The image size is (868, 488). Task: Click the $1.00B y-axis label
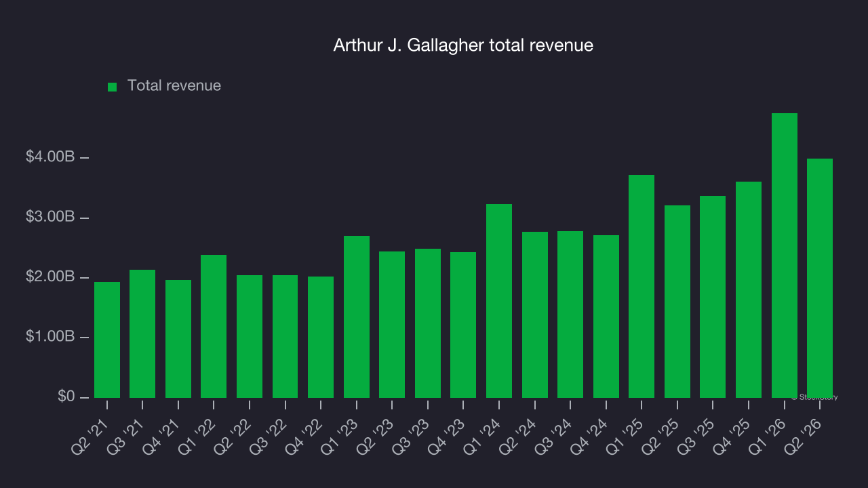pos(50,337)
